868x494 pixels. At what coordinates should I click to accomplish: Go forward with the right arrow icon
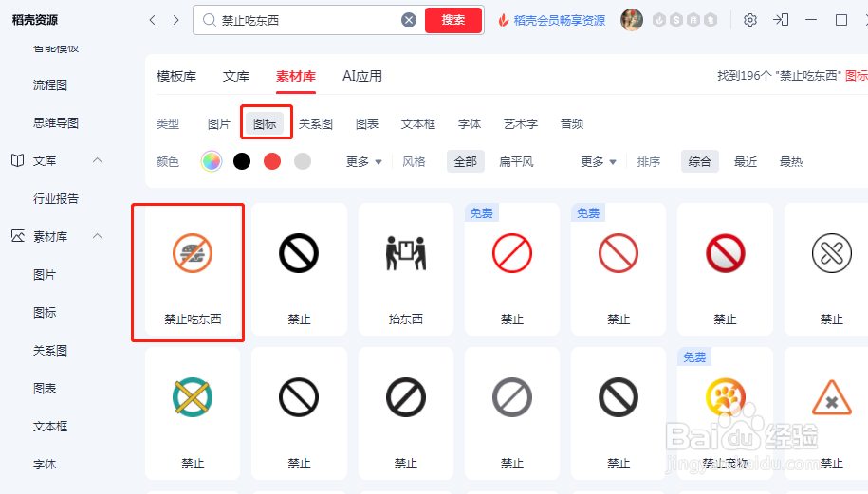point(175,20)
